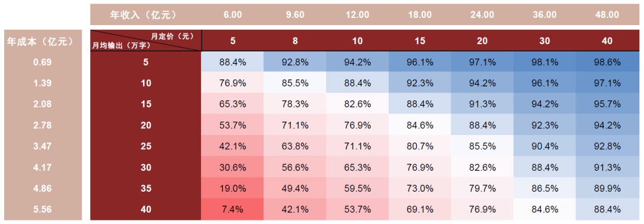
Task: Select the 65.3% cell in price 5 column
Action: pos(233,104)
